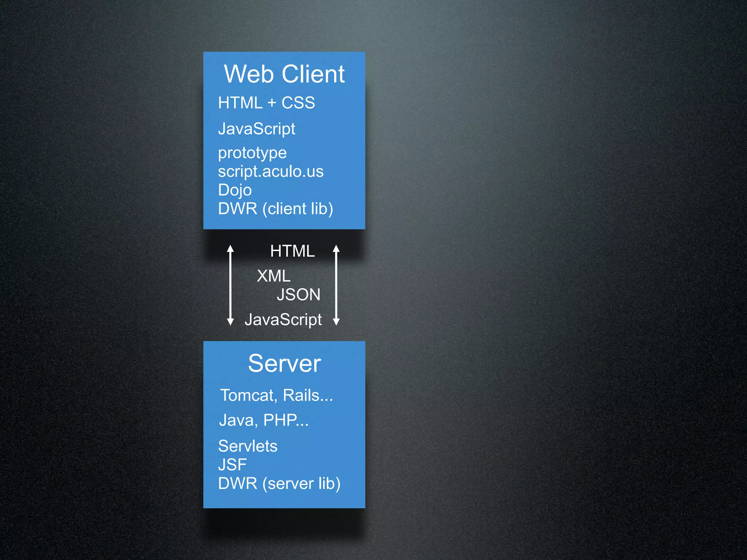This screenshot has height=560, width=747.
Task: Click JavaScript label between the arrows
Action: click(283, 320)
